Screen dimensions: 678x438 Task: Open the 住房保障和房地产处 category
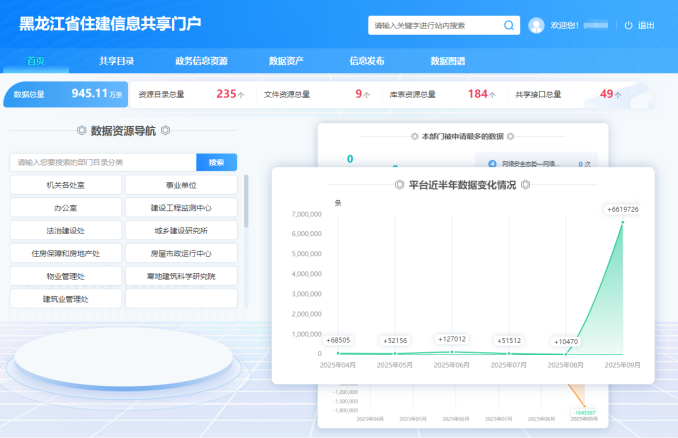pyautogui.click(x=66, y=253)
